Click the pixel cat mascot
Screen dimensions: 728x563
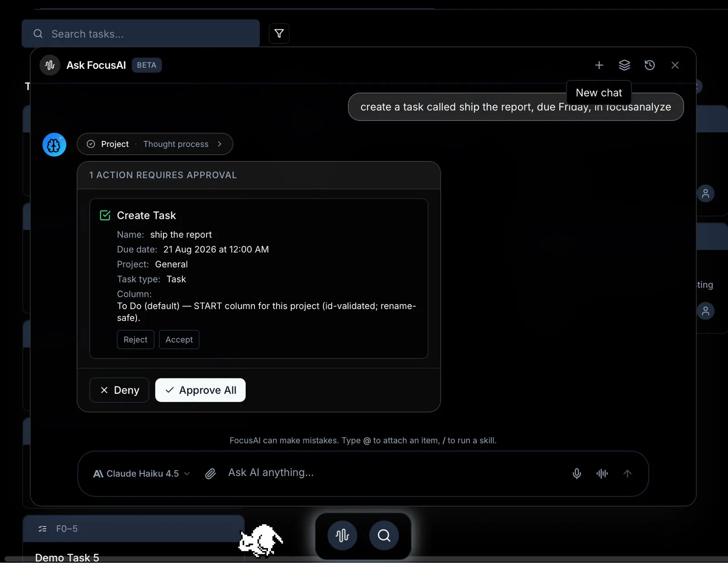coord(261,541)
